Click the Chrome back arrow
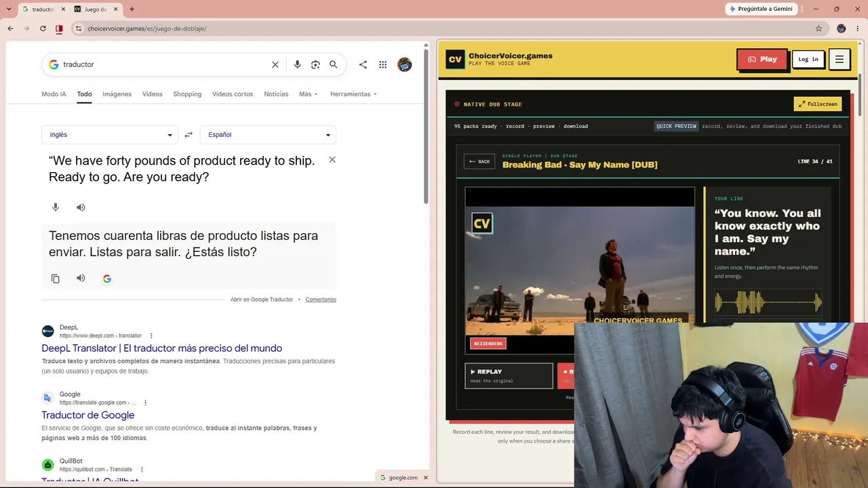 10,28
